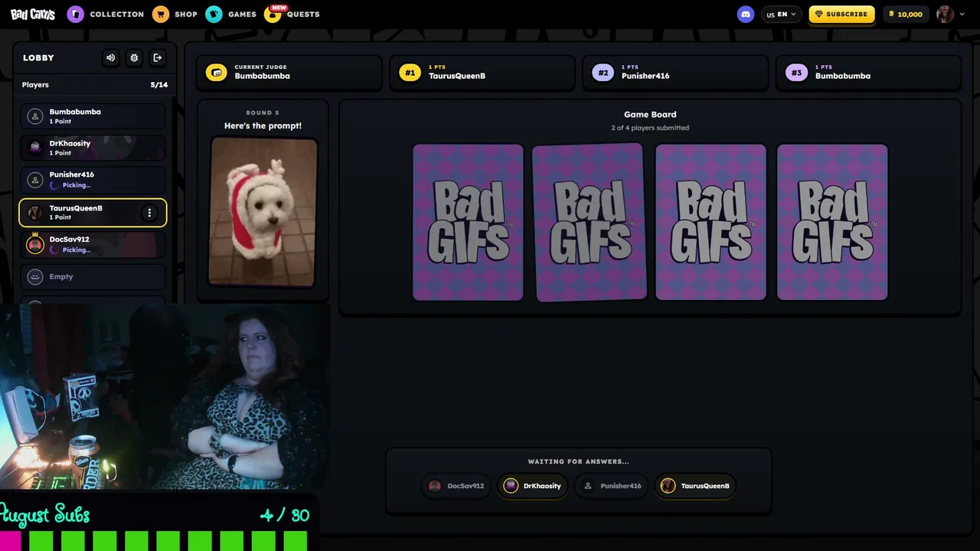Leave the lobby with the exit icon
This screenshot has height=551, width=980.
coord(158,57)
